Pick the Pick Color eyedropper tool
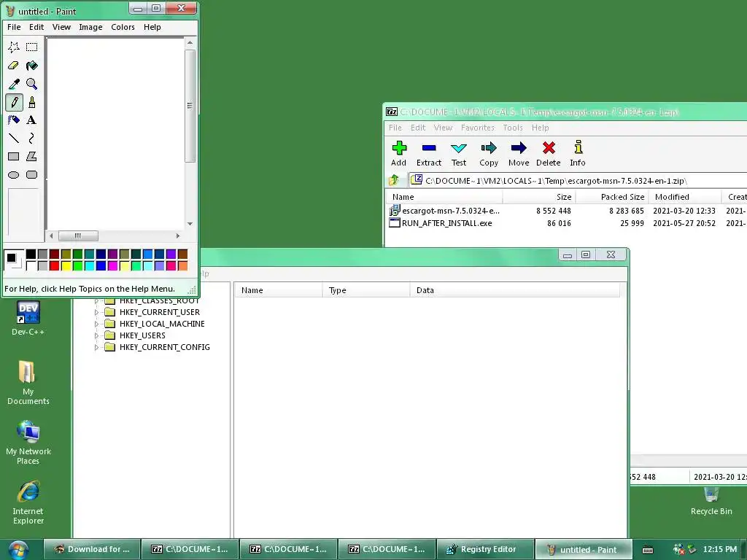The width and height of the screenshot is (747, 560). tap(14, 84)
